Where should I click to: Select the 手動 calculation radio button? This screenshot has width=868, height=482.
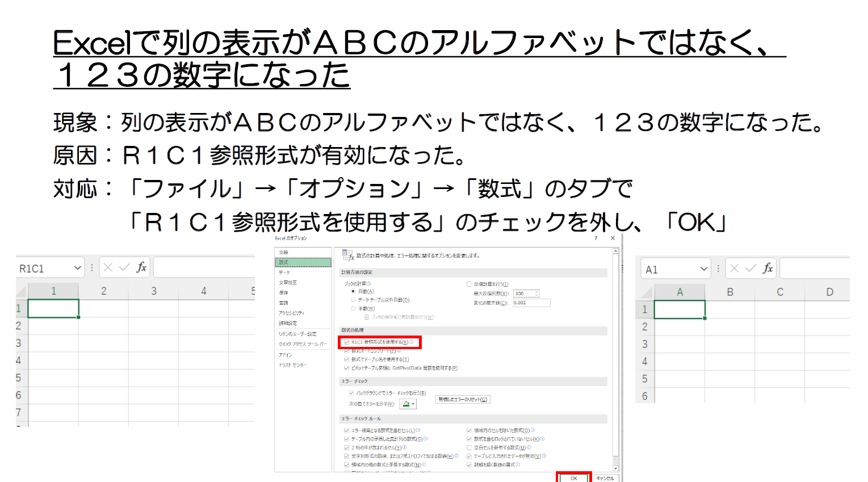coord(353,308)
